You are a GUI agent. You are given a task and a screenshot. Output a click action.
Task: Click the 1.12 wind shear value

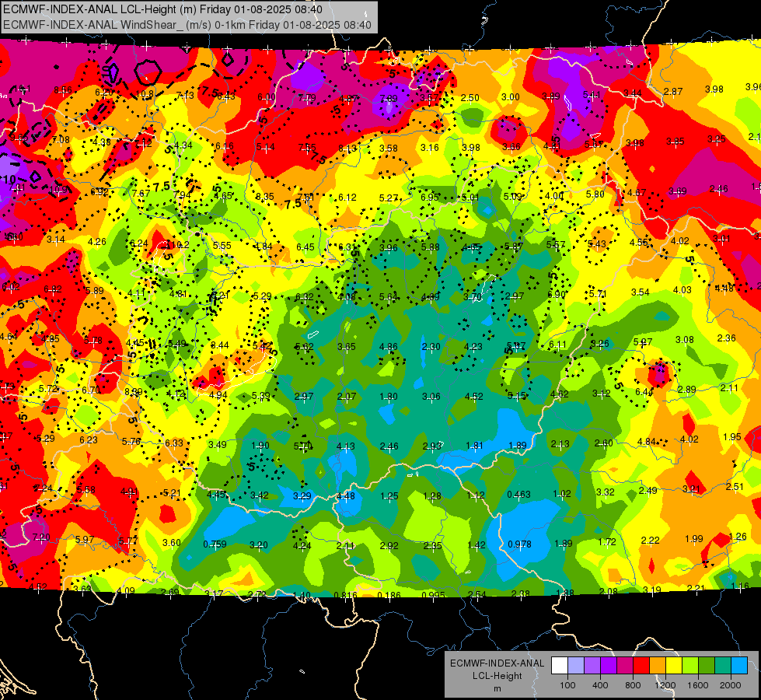pos(476,495)
